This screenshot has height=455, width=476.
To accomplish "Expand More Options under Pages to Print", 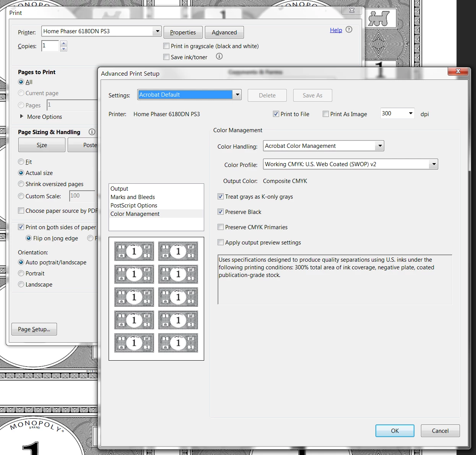I will point(22,116).
